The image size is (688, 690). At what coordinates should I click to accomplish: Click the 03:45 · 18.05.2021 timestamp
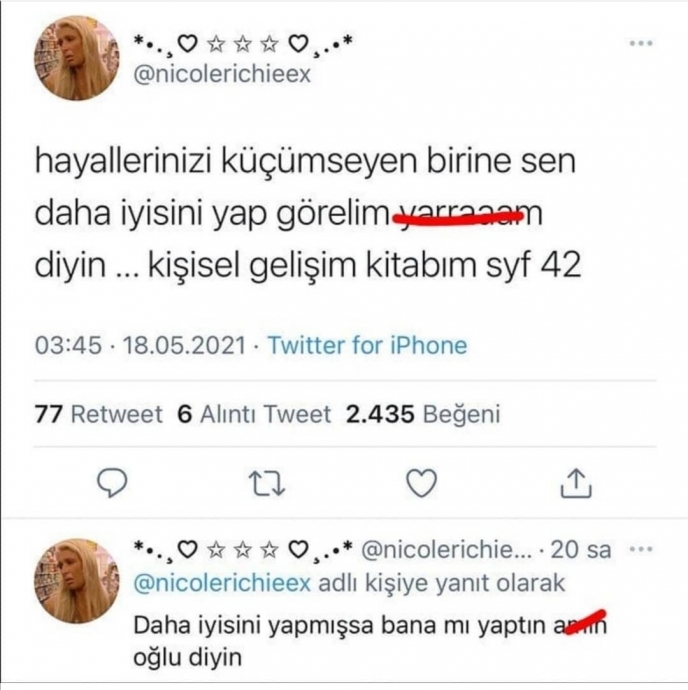tap(140, 345)
